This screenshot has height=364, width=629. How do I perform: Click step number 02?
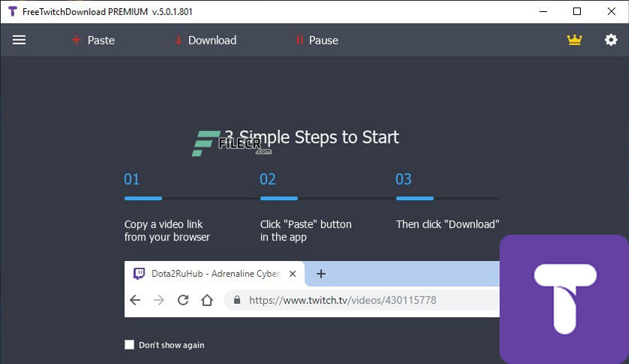point(268,179)
